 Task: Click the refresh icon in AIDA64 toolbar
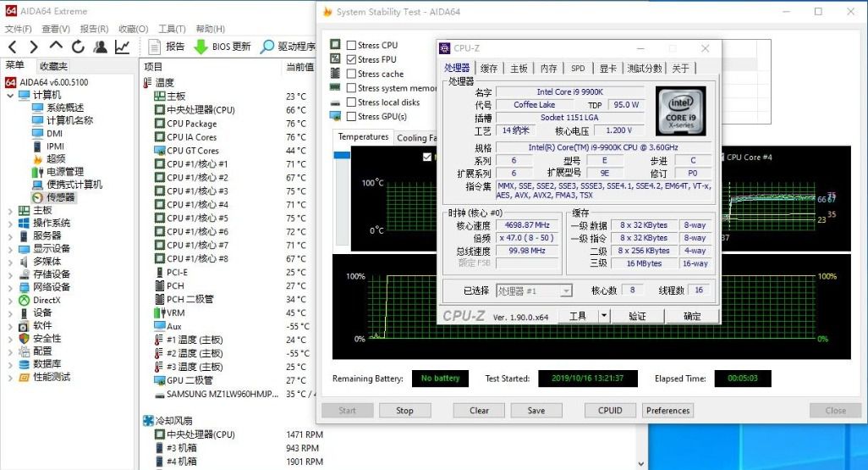[78, 47]
